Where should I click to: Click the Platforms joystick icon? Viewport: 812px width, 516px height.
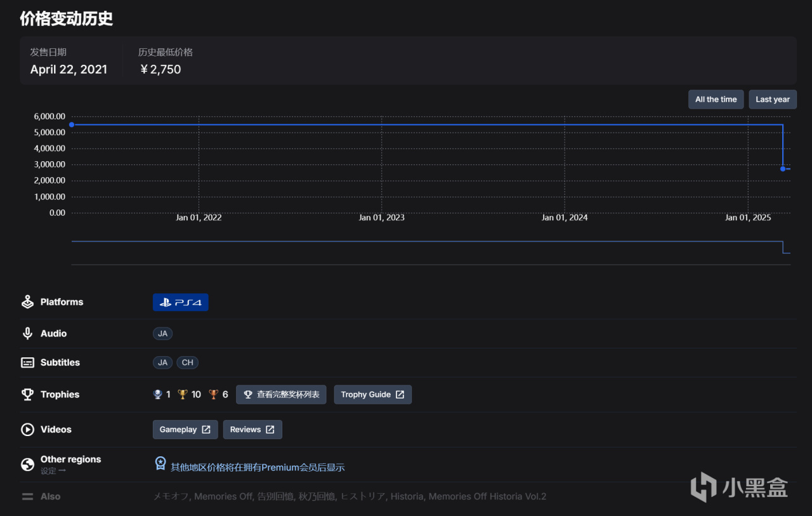[x=27, y=302]
